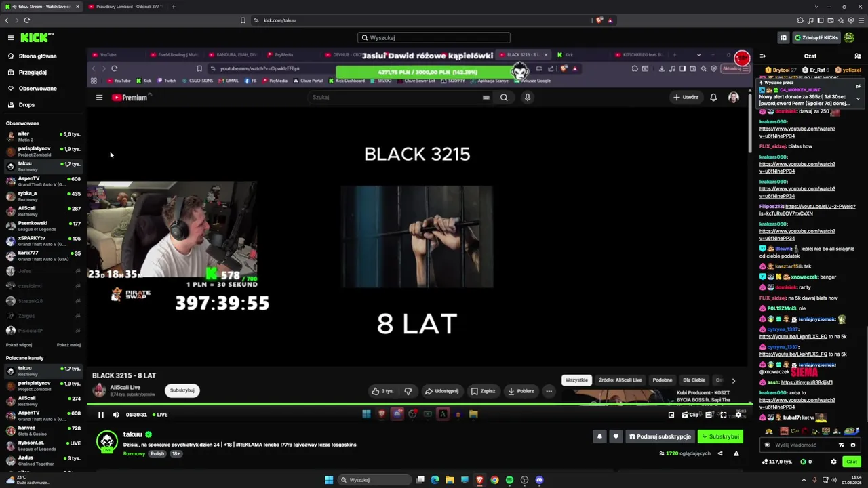Select the takuu Stream browser tab
Image resolution: width=868 pixels, height=488 pixels.
pyautogui.click(x=42, y=7)
